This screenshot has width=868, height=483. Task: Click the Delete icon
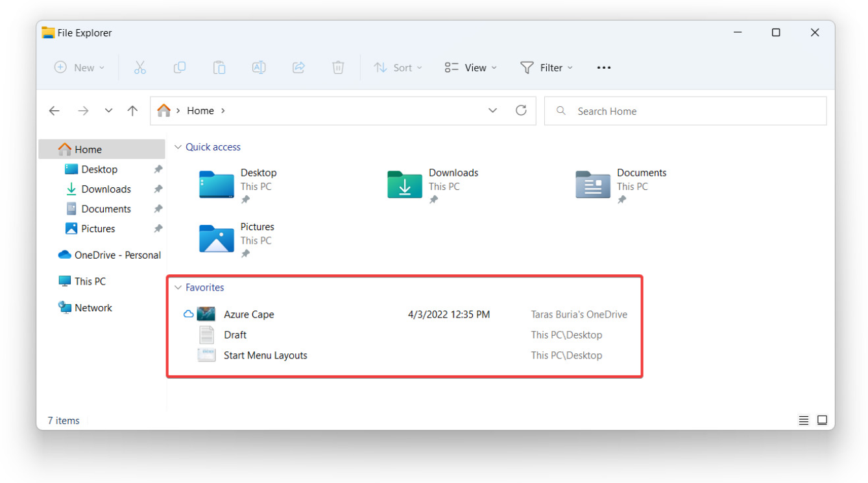coord(337,67)
